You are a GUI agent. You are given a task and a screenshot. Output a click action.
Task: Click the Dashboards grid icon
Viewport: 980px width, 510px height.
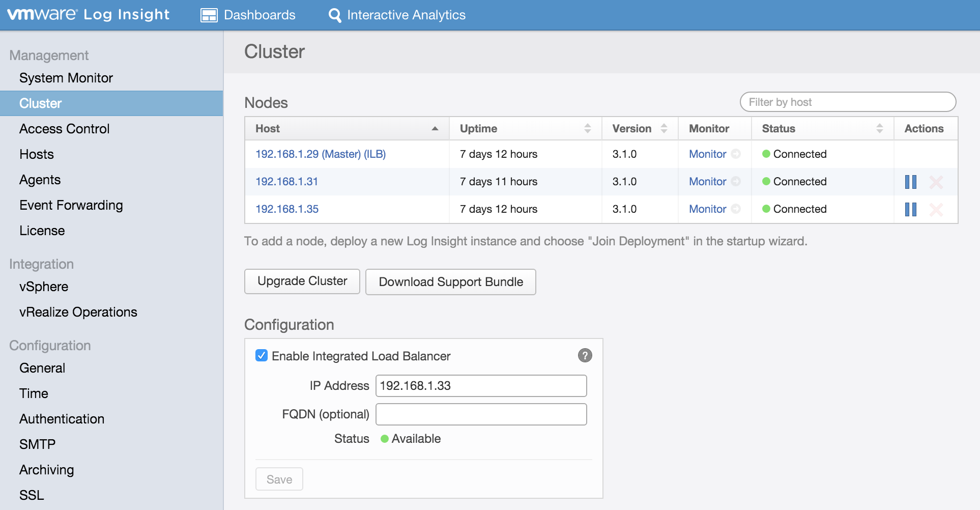tap(209, 15)
